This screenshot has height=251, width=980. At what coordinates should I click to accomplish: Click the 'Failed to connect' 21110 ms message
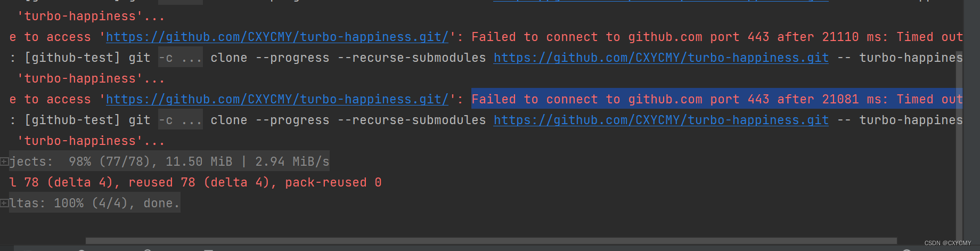coord(717,37)
